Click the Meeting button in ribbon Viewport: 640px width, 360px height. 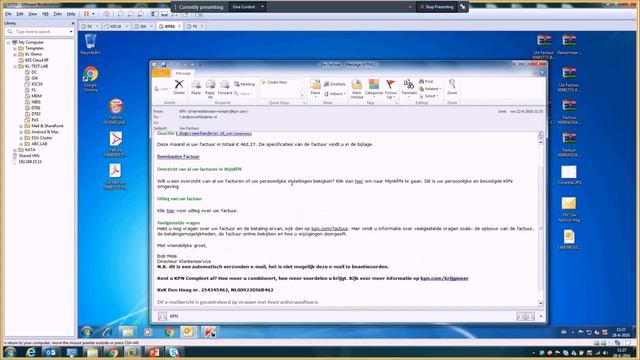(244, 84)
